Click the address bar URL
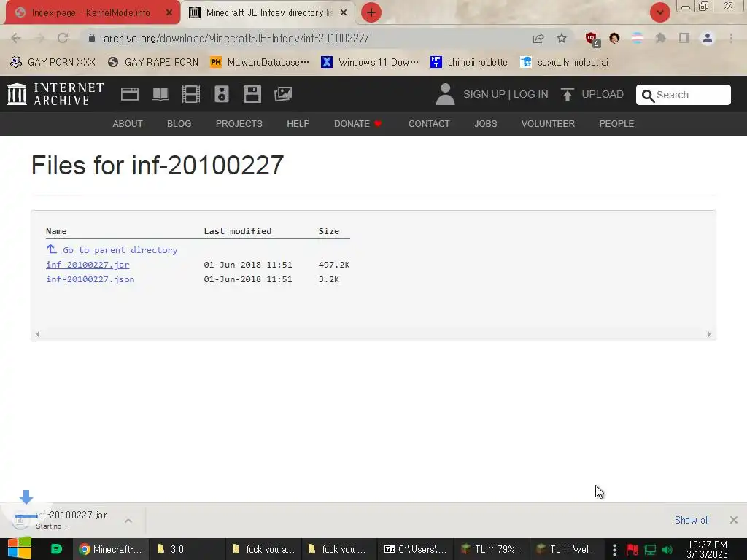The height and width of the screenshot is (560, 747). (236, 38)
